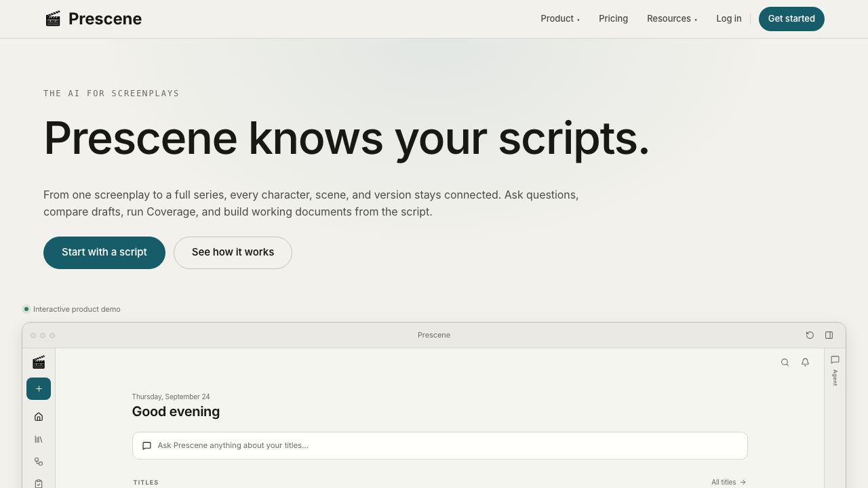Click Start with a script button
Image resolution: width=868 pixels, height=488 pixels.
click(104, 253)
